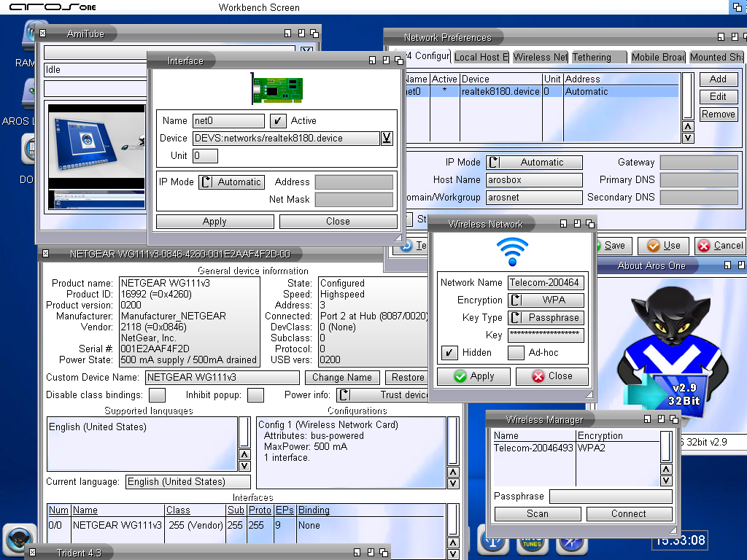
Task: Cycle the Encryption WPA selector
Action: click(x=546, y=300)
